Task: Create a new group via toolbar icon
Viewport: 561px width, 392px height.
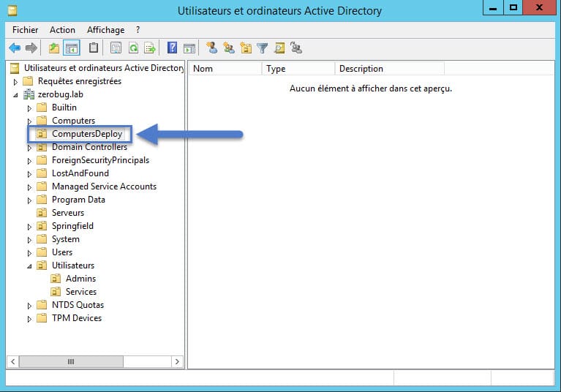Action: tap(229, 48)
